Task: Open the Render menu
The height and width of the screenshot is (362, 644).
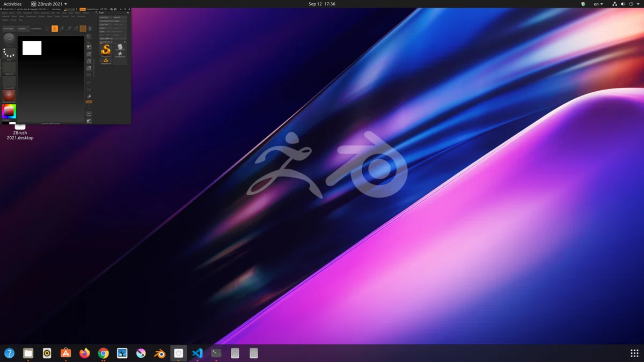Action: pos(41,16)
